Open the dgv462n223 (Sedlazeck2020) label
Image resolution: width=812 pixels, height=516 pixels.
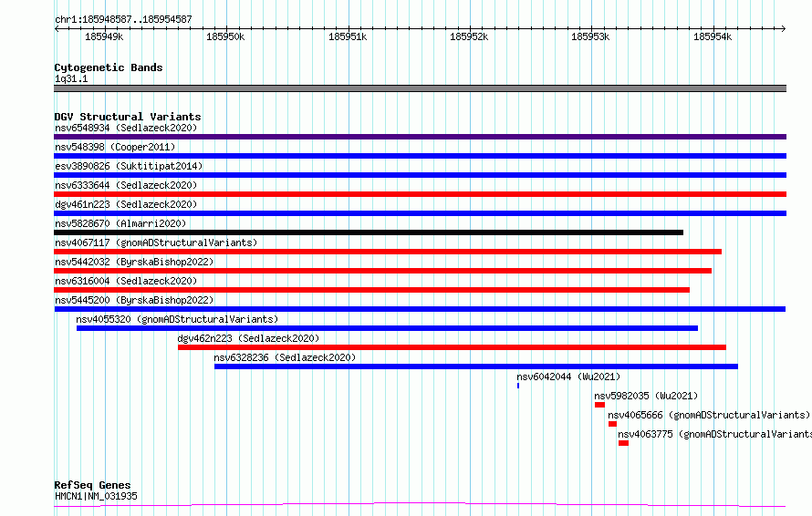point(248,338)
